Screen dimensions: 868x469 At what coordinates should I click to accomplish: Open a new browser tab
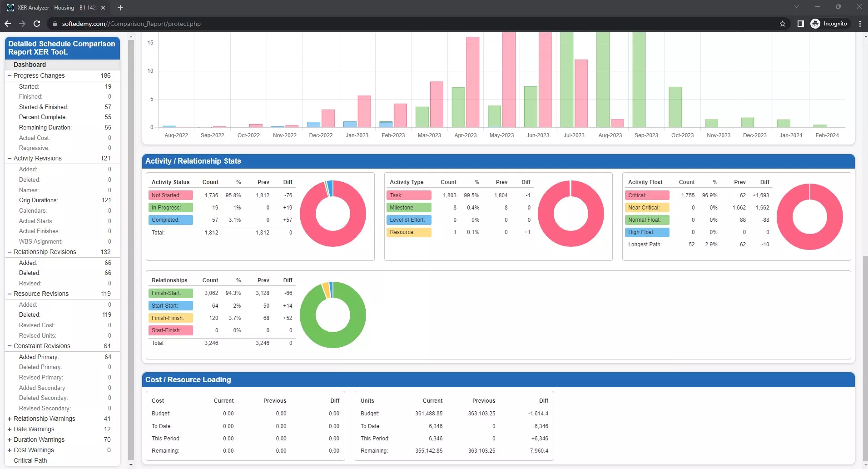point(120,7)
